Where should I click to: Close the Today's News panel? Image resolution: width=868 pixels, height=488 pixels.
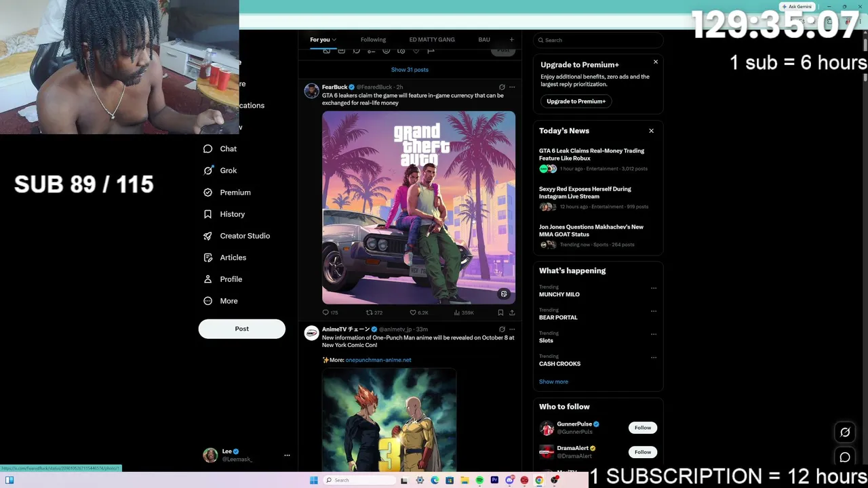651,131
